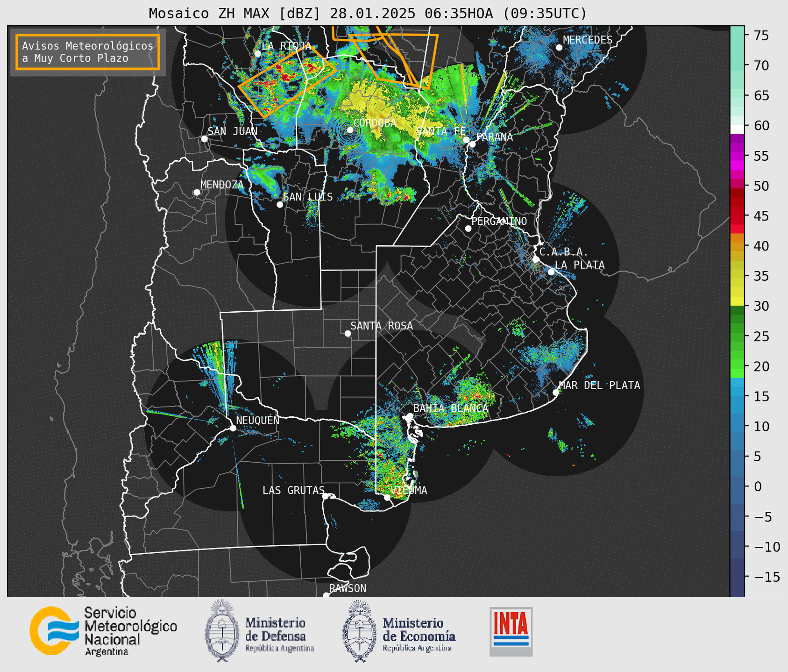Click the C.A.B.A. city marker dot
788x672 pixels.
[x=536, y=259]
